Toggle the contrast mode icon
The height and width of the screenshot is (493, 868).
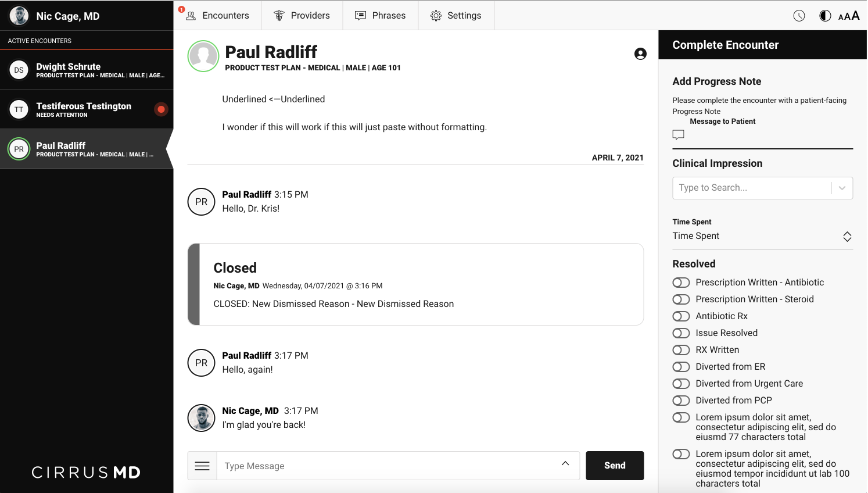tap(825, 16)
